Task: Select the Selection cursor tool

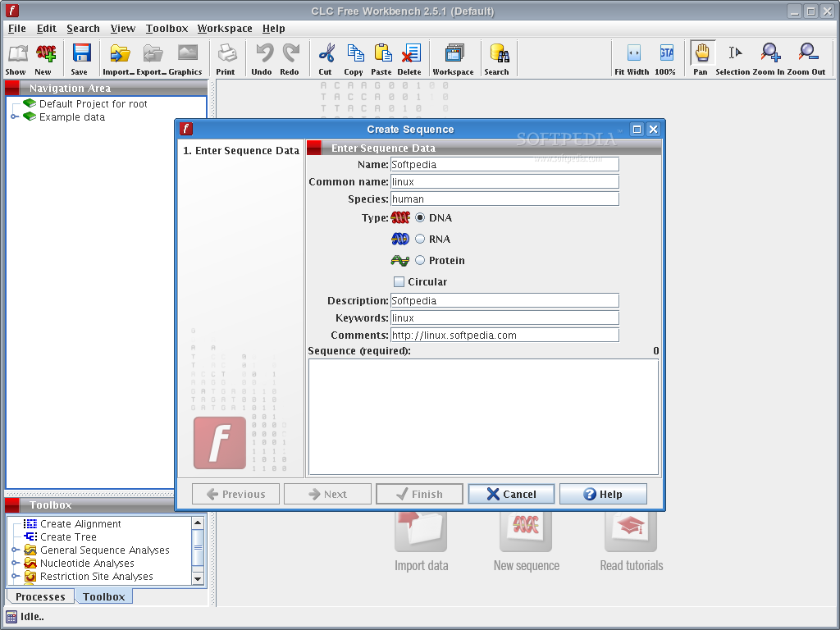Action: (x=735, y=53)
